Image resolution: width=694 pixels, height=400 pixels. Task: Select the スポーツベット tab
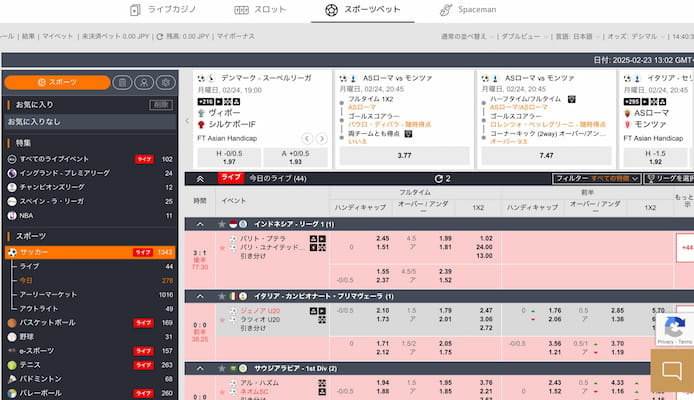pyautogui.click(x=362, y=10)
